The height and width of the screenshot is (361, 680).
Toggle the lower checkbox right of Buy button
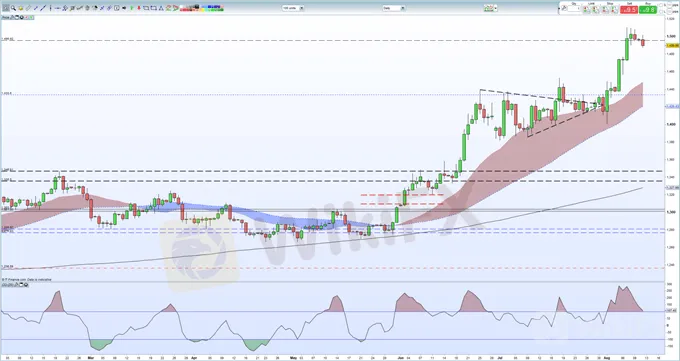click(x=661, y=12)
